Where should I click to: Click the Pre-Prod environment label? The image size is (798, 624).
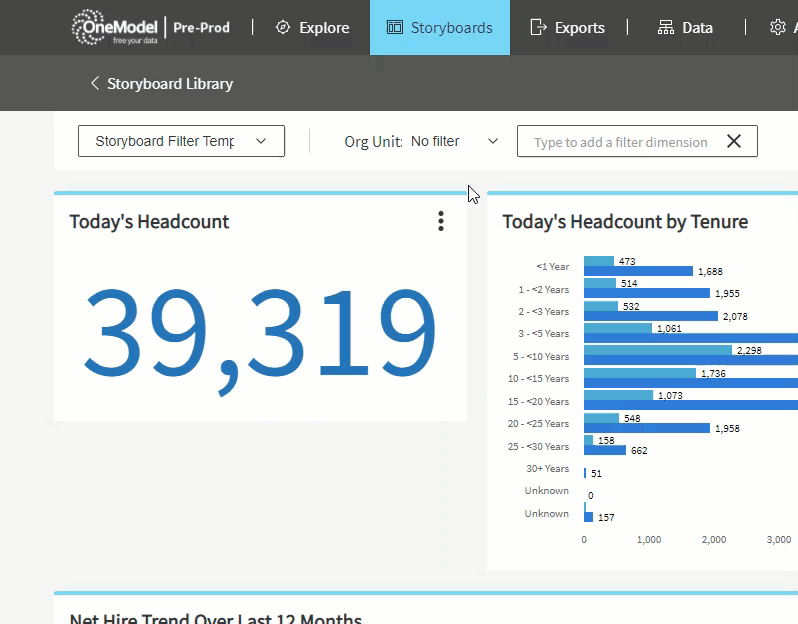point(201,28)
